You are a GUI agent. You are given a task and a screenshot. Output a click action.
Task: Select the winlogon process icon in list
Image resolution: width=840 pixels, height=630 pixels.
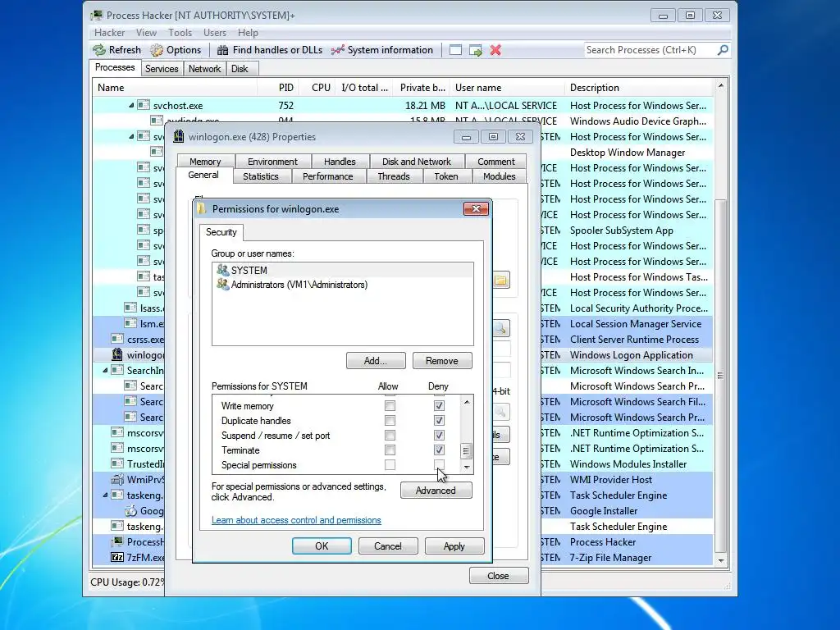(116, 354)
